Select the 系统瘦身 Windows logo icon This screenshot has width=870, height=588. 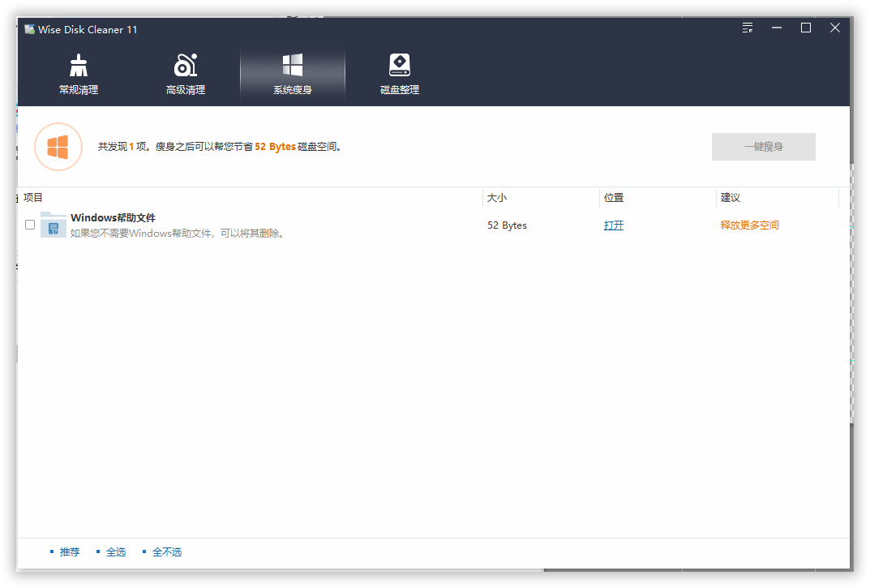(293, 65)
